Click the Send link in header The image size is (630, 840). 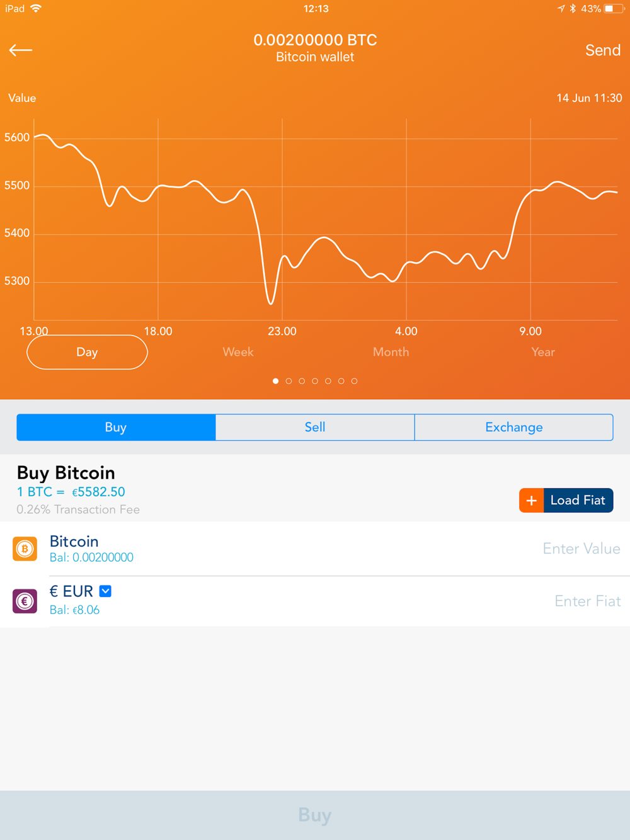pyautogui.click(x=603, y=50)
